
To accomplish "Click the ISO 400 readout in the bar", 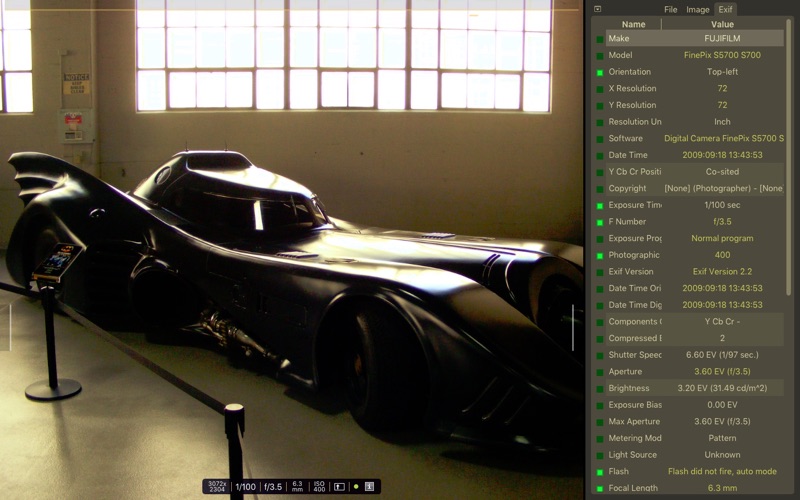I will pos(319,487).
